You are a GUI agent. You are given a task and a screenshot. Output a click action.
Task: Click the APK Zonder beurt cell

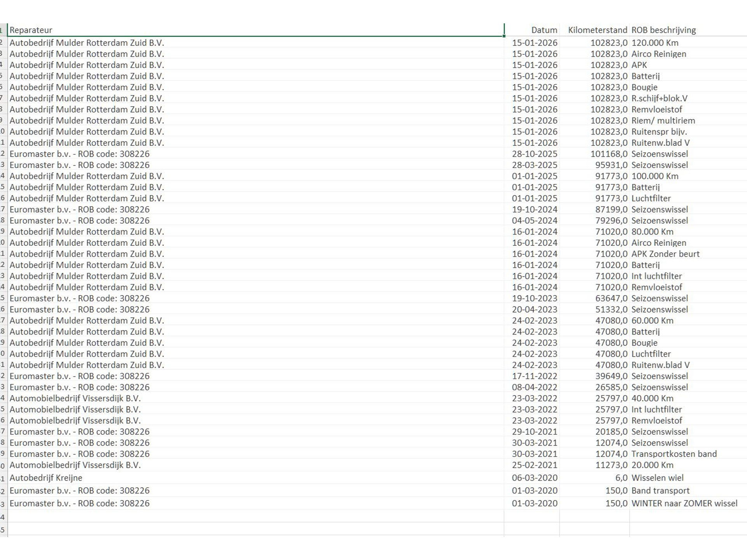click(665, 254)
